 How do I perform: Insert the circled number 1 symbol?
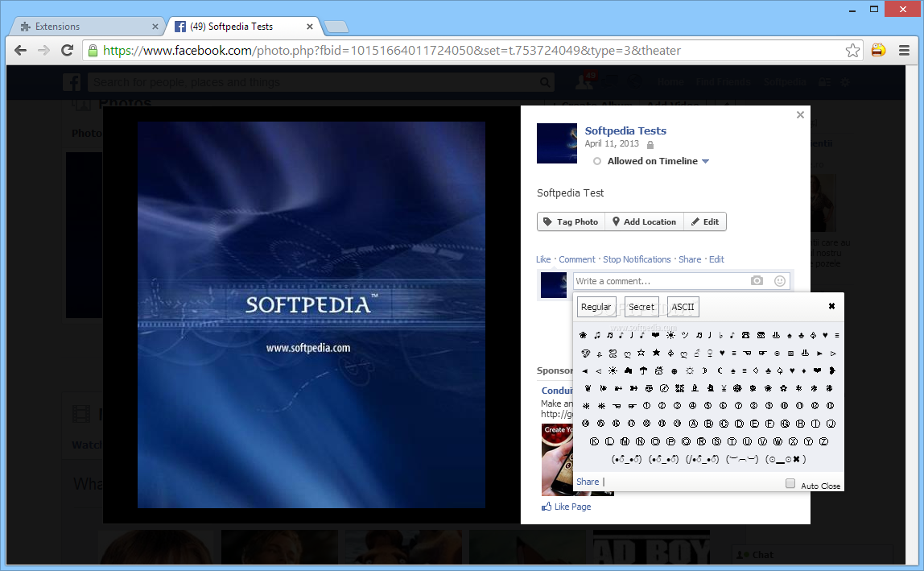click(x=647, y=405)
